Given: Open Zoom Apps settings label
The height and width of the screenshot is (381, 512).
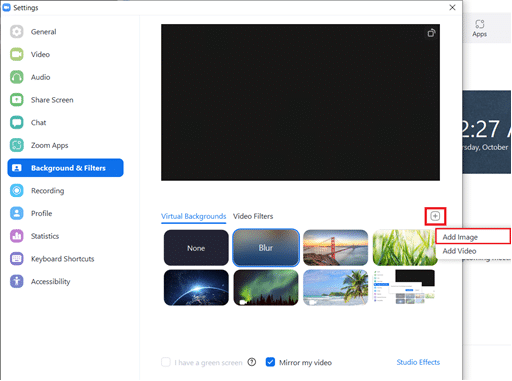Looking at the screenshot, I should [x=50, y=145].
